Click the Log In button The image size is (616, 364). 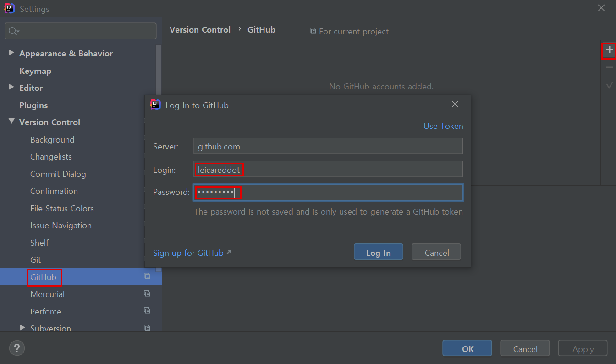379,252
